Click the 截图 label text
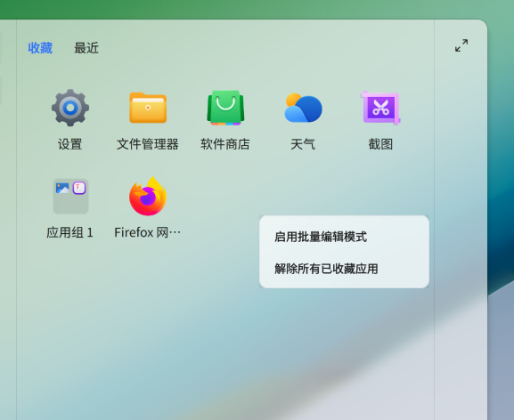Image resolution: width=514 pixels, height=420 pixels. [x=381, y=144]
